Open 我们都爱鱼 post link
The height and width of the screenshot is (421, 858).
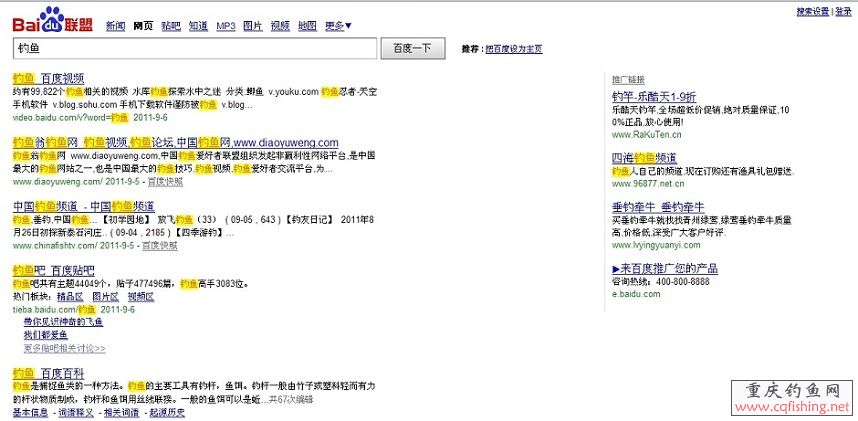pyautogui.click(x=45, y=335)
